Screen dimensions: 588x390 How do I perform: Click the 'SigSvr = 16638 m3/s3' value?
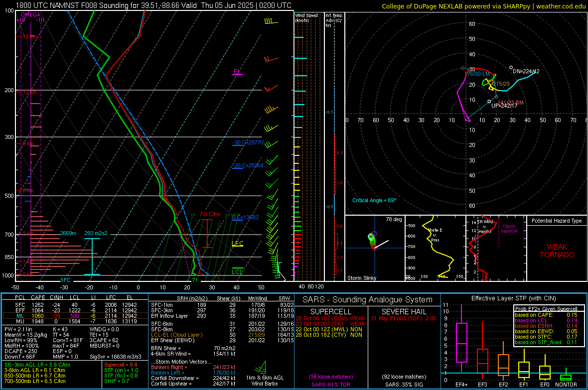point(116,357)
